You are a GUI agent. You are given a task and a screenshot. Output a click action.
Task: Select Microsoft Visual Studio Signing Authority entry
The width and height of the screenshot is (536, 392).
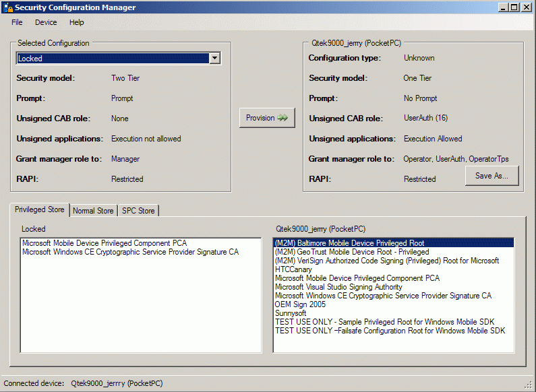[x=338, y=287]
